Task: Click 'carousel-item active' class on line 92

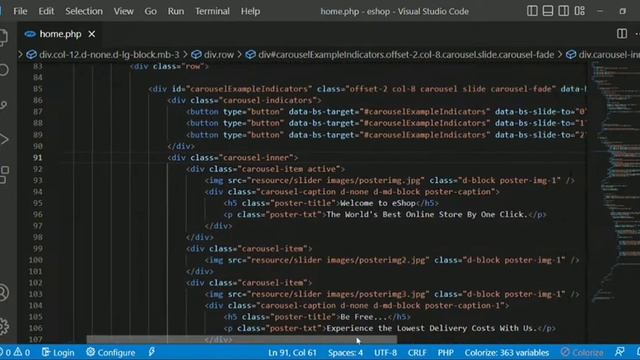Action: pos(292,169)
